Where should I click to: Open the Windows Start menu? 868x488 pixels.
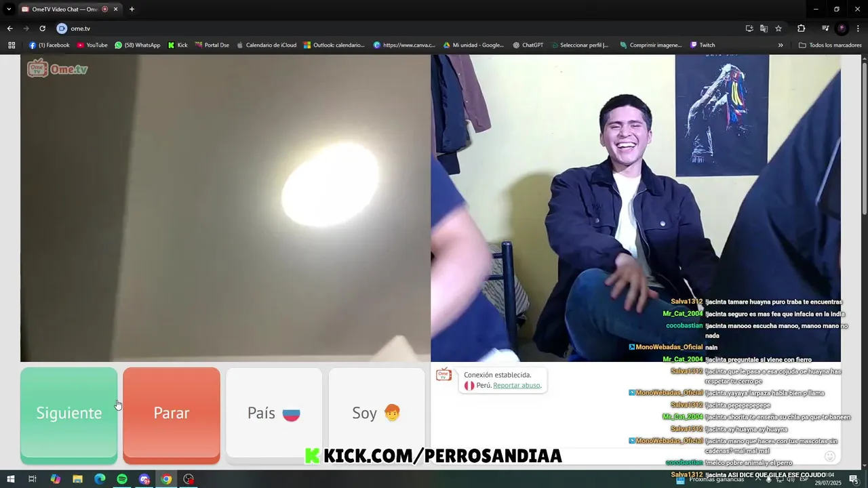click(x=11, y=479)
